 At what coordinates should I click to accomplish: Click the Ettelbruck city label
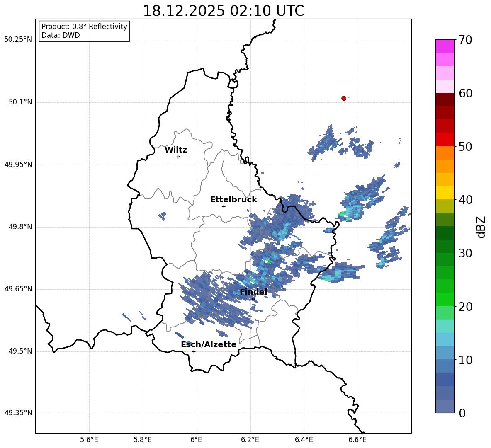point(233,200)
